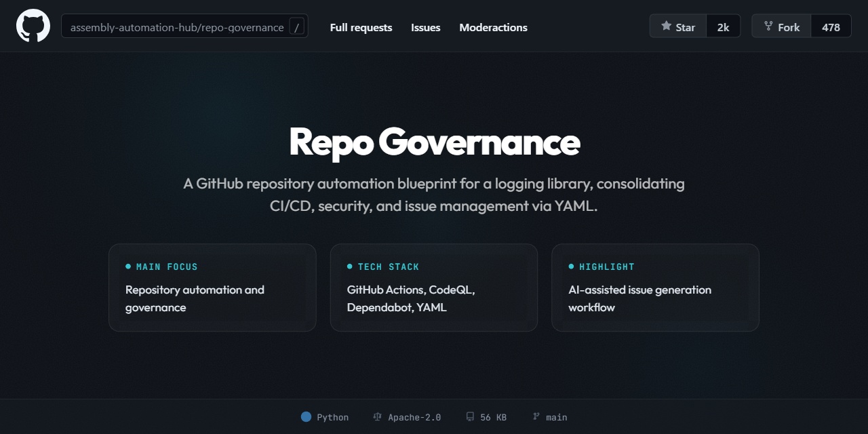View the 478 forks count
The width and height of the screenshot is (868, 434).
coord(831,26)
